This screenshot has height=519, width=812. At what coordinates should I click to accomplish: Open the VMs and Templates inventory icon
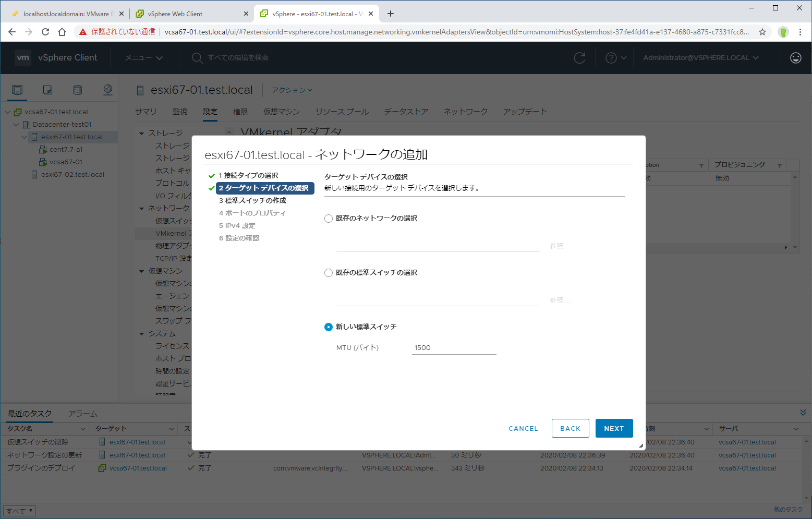tap(47, 90)
